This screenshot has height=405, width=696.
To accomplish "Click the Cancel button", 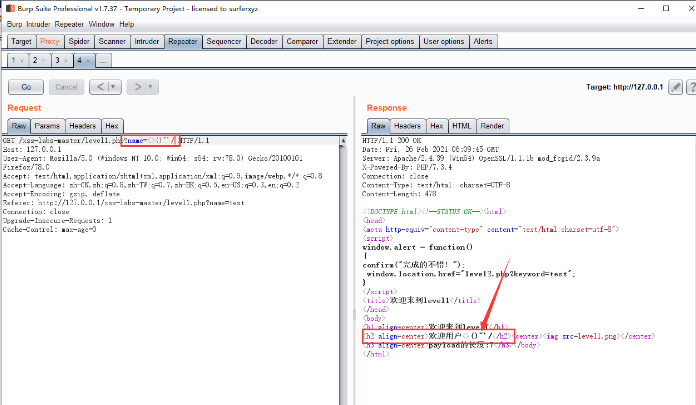I will pos(66,87).
